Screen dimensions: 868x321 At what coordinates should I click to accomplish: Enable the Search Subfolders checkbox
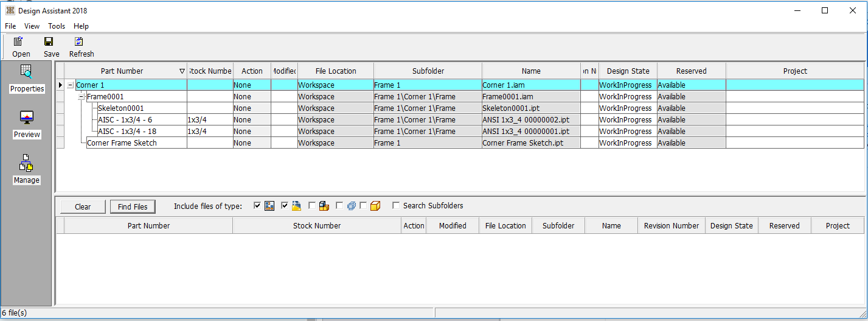click(x=397, y=206)
